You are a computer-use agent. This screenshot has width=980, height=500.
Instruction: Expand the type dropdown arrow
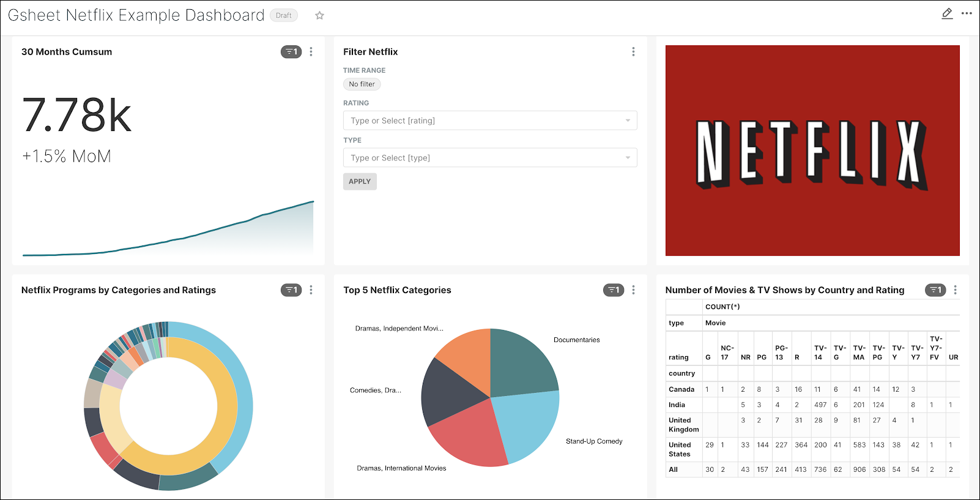[628, 158]
